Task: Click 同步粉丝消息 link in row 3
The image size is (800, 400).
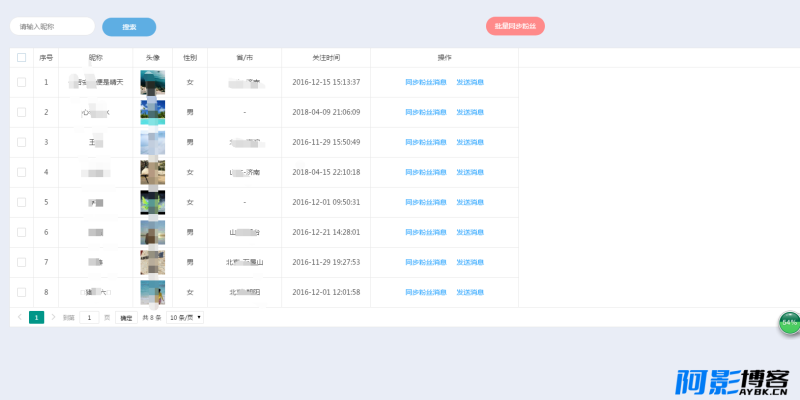Action: (426, 142)
